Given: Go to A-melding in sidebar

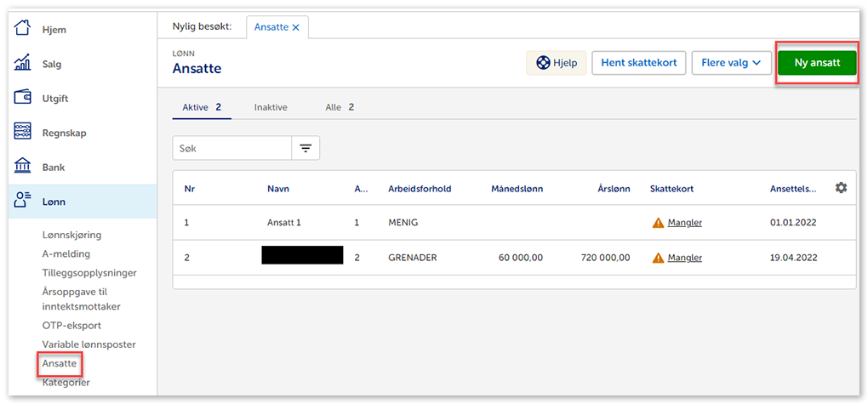Looking at the screenshot, I should click(x=66, y=253).
